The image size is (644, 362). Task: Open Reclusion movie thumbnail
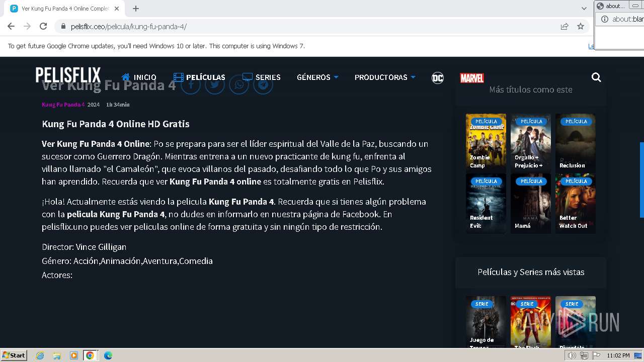tap(576, 142)
